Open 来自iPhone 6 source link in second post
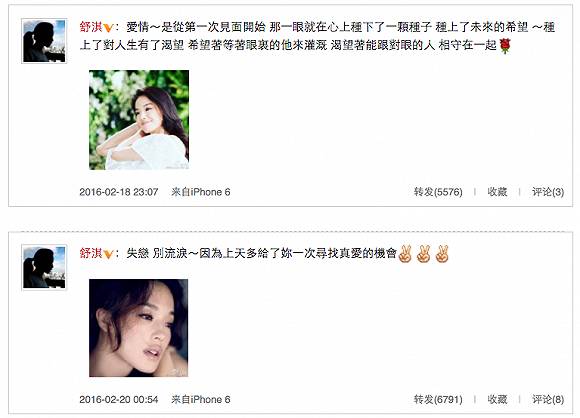The height and width of the screenshot is (418, 580). pos(201,400)
